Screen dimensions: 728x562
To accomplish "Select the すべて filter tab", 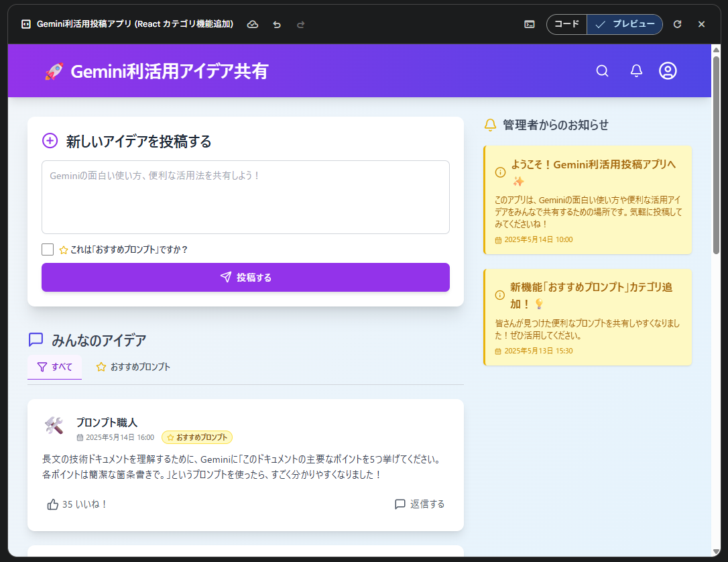I will (x=55, y=367).
